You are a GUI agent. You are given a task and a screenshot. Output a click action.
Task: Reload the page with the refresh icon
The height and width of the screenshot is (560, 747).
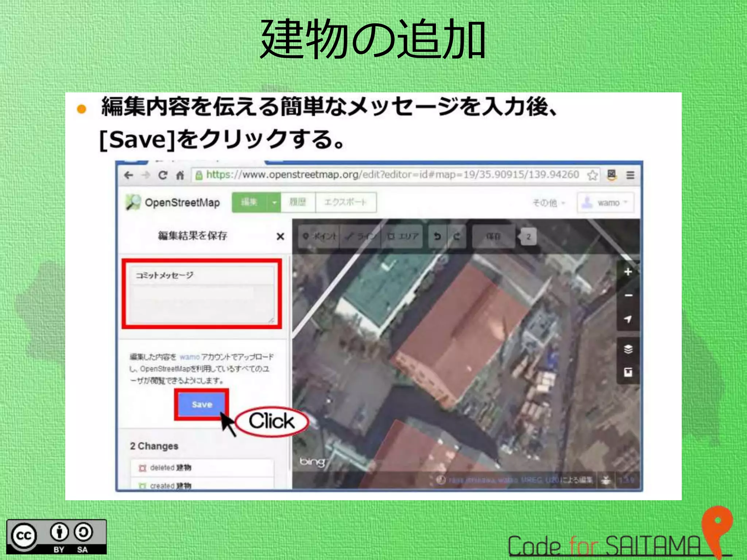[163, 175]
